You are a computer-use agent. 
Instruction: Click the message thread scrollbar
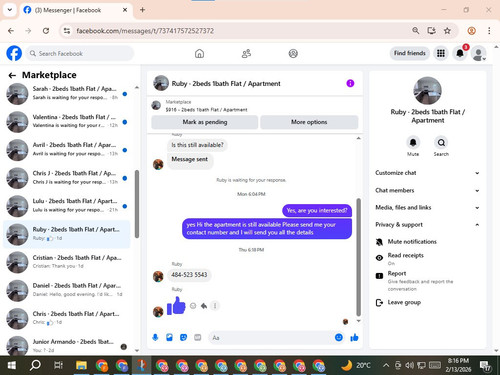coord(359,257)
